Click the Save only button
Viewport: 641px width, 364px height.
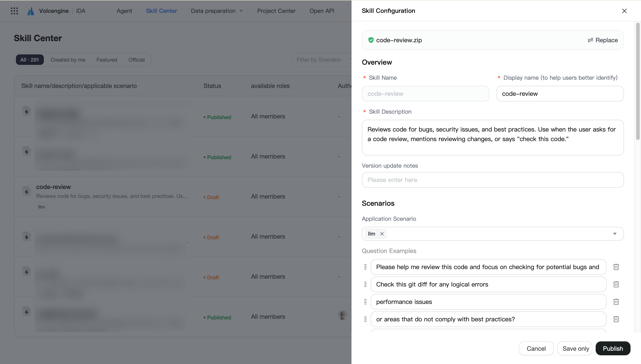point(575,348)
